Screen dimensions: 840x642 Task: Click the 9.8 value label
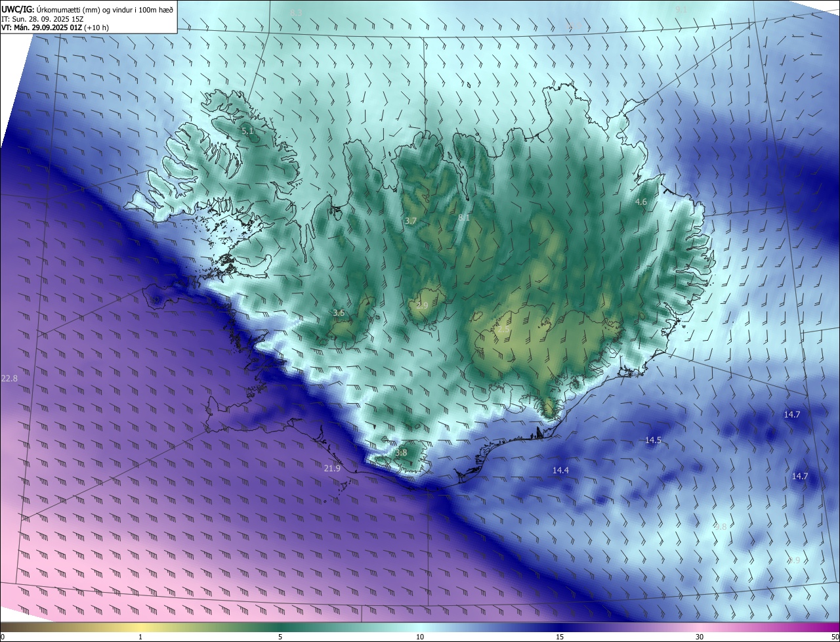coord(720,527)
